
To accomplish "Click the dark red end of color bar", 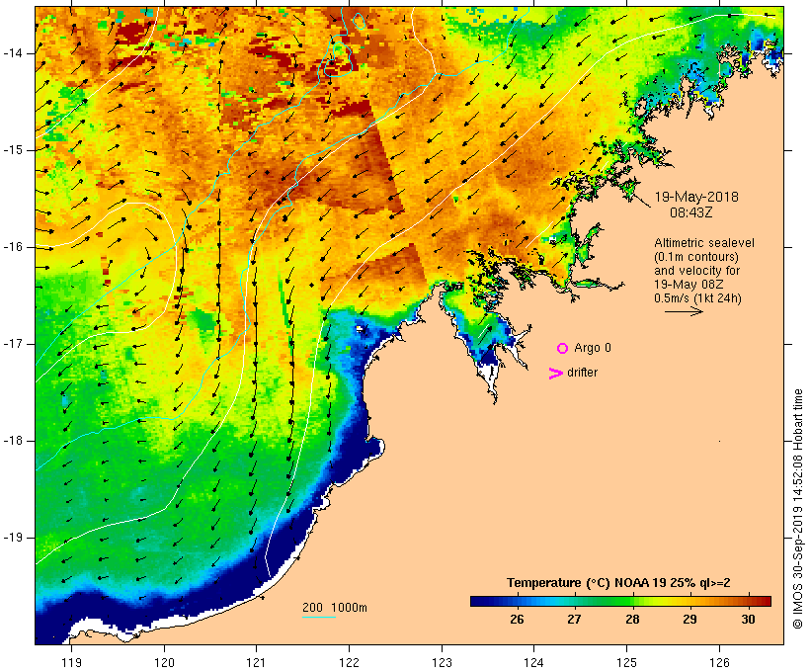I will 766,601.
